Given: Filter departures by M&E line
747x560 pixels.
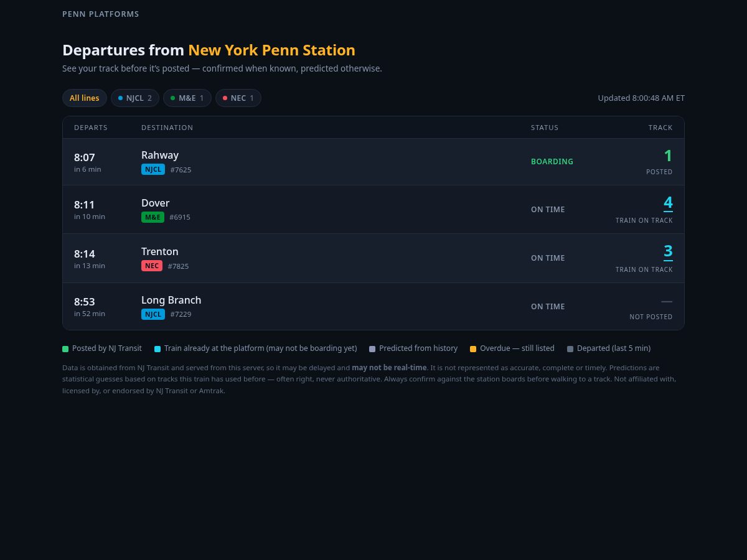Looking at the screenshot, I should pos(187,98).
